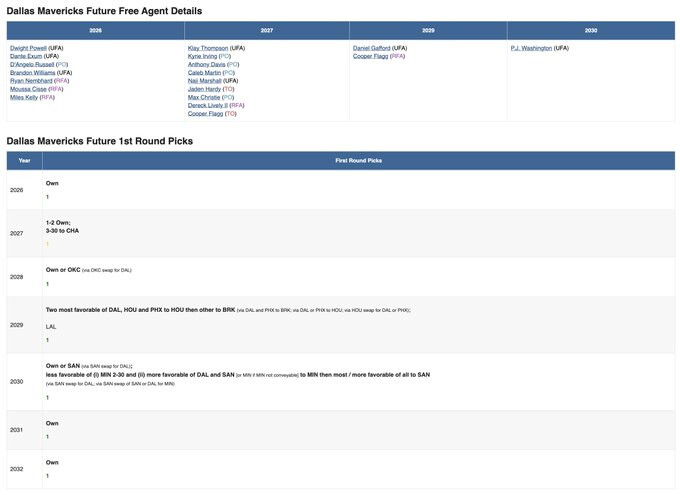Click the (UFA) tag beside Dwight Powell
The image size is (680, 495).
click(x=56, y=48)
